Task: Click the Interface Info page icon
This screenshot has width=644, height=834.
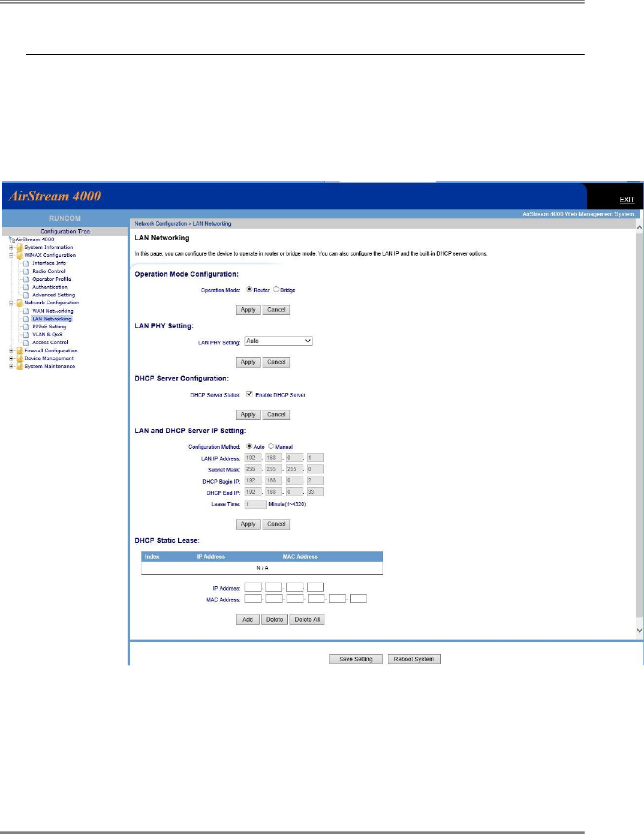Action: [x=26, y=263]
